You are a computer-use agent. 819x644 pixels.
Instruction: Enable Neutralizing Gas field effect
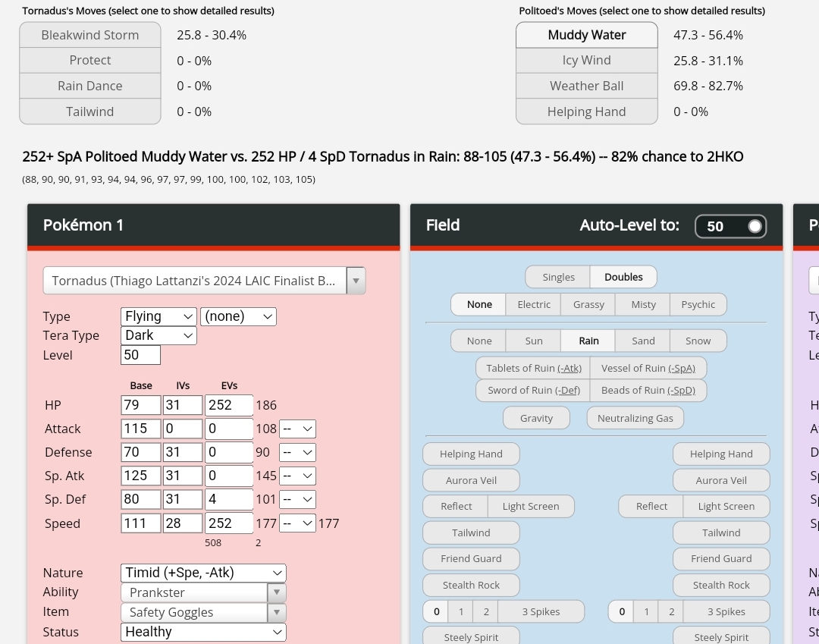635,418
